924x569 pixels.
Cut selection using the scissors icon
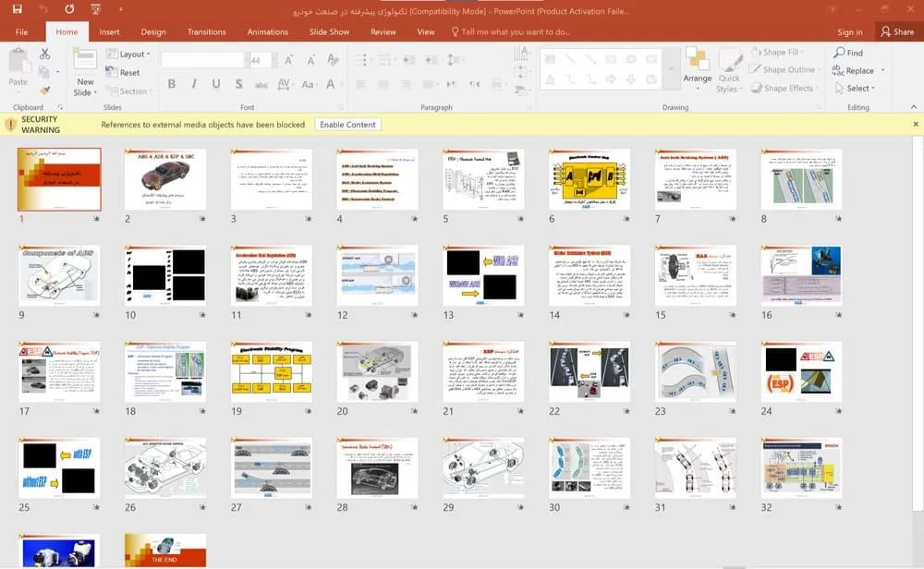tap(44, 54)
